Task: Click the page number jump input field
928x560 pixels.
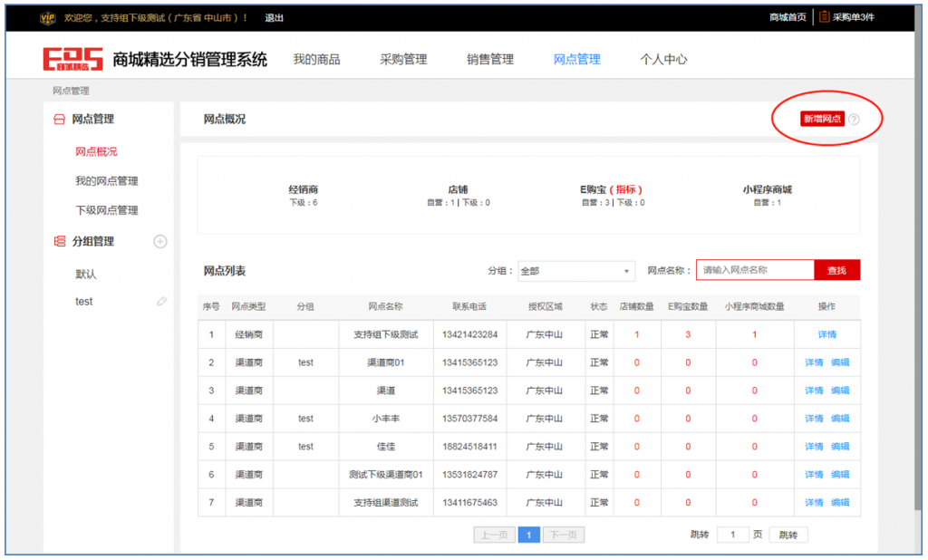Action: [732, 535]
